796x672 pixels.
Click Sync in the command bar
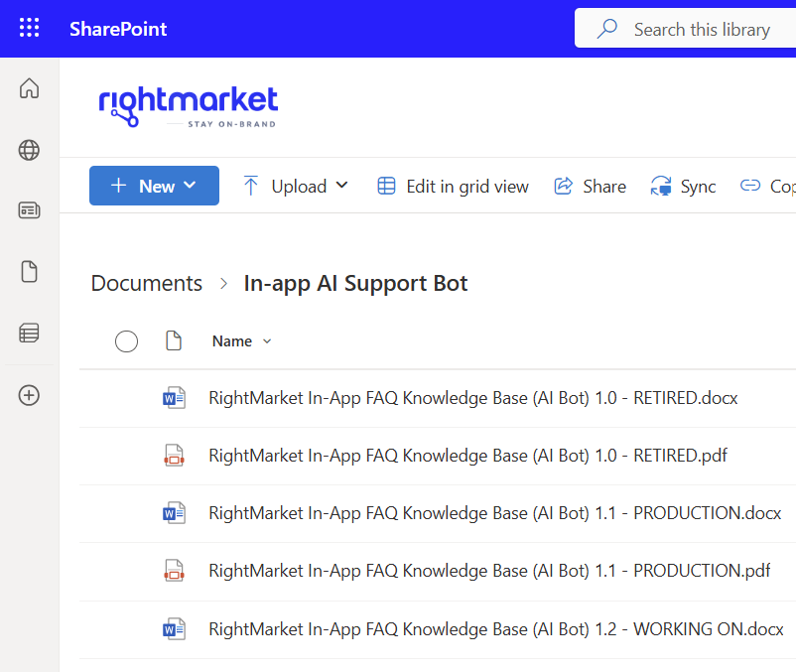tap(683, 186)
